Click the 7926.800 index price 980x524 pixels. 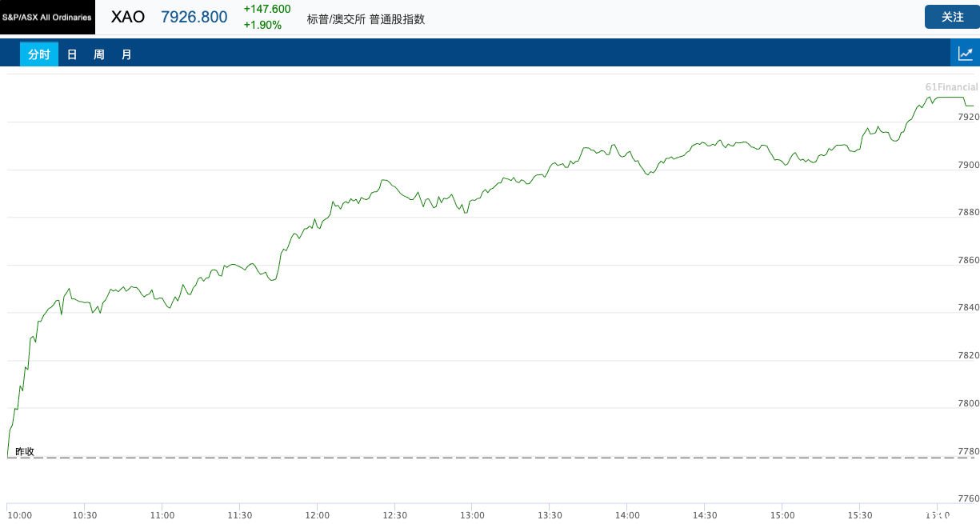194,17
